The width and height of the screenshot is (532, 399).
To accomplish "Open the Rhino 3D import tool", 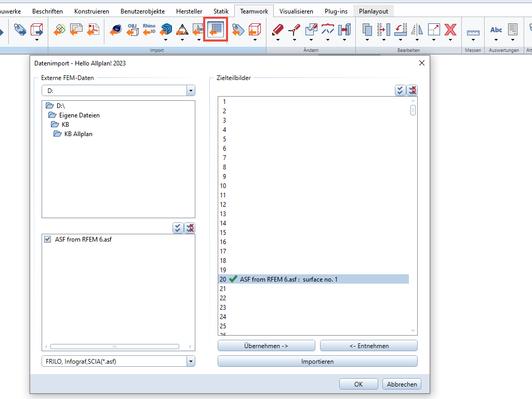I will pos(149,30).
